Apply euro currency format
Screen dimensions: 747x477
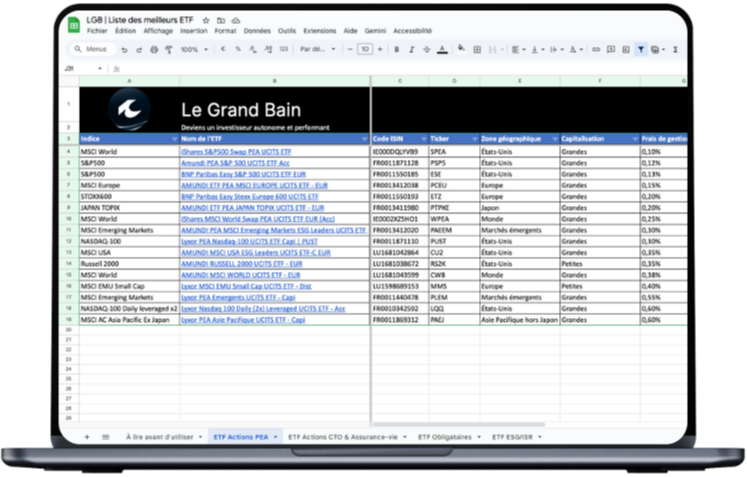click(223, 49)
